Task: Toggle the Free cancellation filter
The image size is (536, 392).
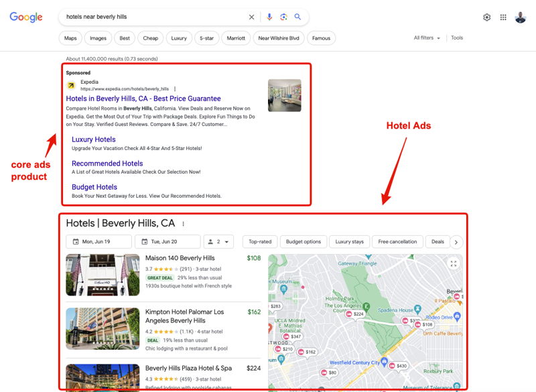Action: click(397, 242)
